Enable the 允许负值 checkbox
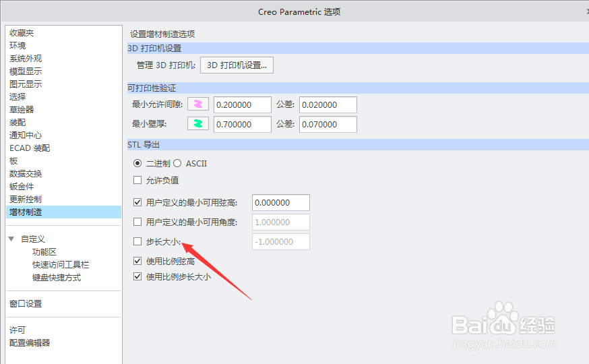Image resolution: width=589 pixels, height=364 pixels. (x=137, y=180)
